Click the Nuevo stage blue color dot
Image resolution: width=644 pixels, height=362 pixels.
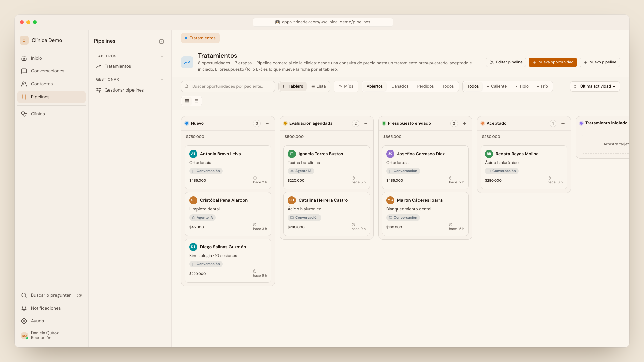coord(187,124)
